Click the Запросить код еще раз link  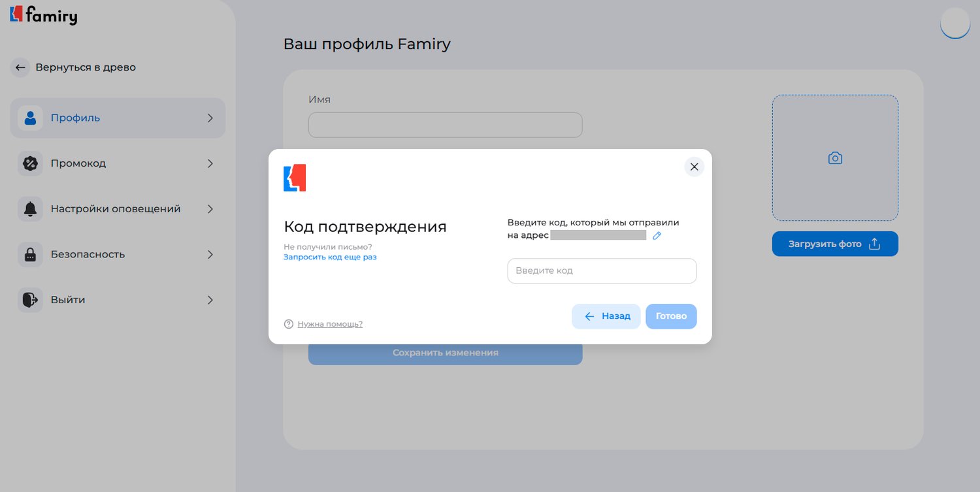[x=330, y=257]
